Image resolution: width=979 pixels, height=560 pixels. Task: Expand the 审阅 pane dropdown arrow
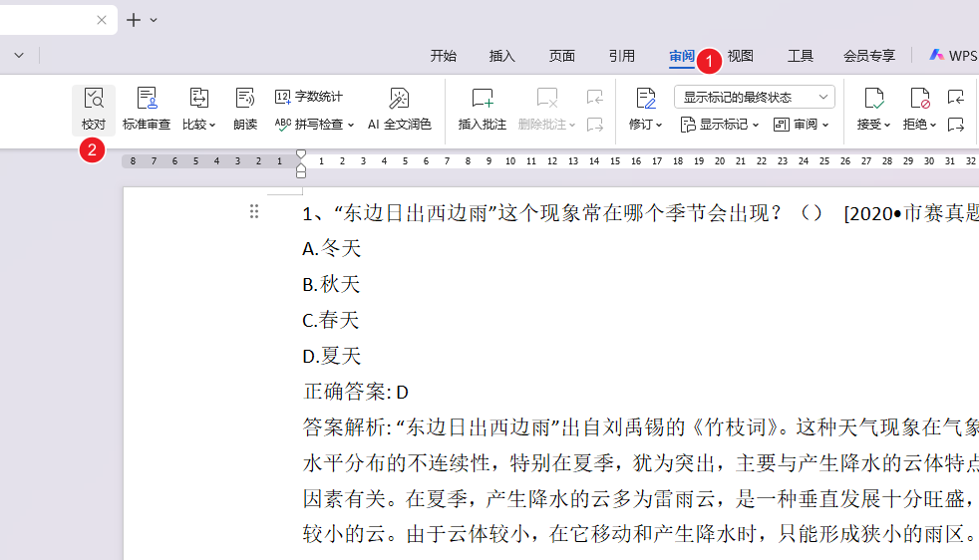[x=825, y=125]
